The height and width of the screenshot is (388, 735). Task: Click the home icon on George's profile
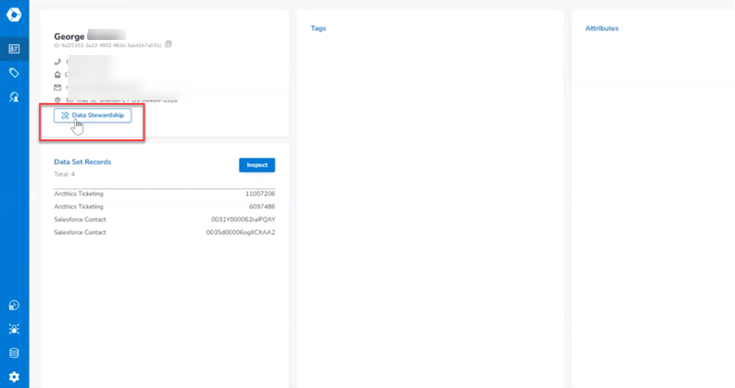point(58,75)
